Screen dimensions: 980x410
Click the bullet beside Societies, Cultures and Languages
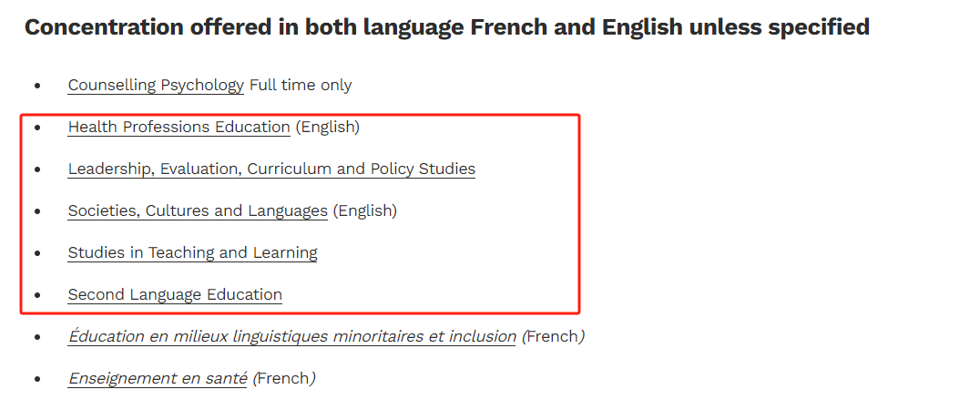[x=37, y=211]
